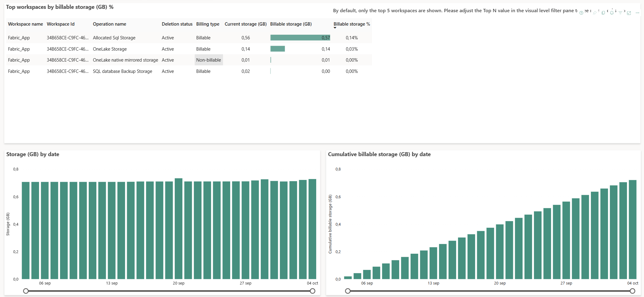This screenshot has height=297, width=644.
Task: Click Top workspaces by billable storage title
Action: (x=60, y=7)
